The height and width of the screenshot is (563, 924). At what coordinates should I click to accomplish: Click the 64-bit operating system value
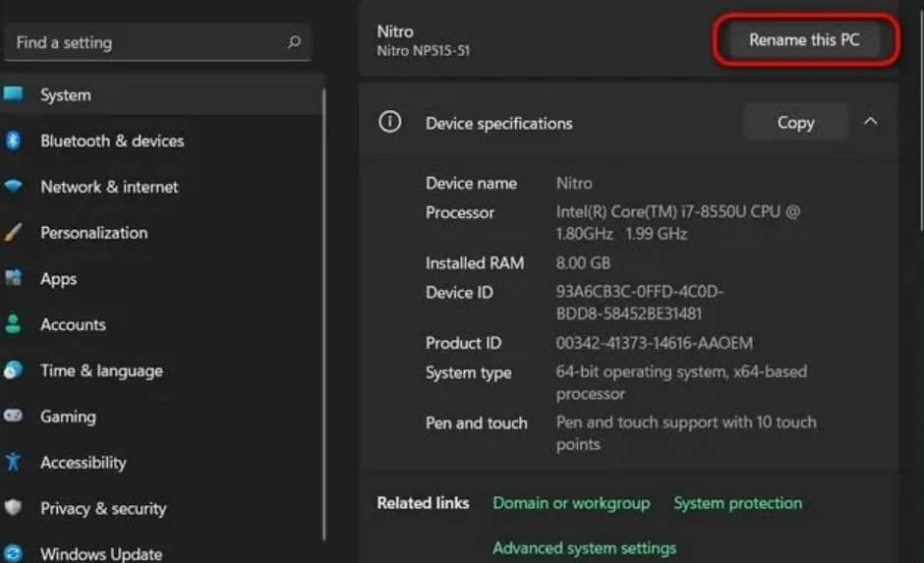[x=681, y=383]
